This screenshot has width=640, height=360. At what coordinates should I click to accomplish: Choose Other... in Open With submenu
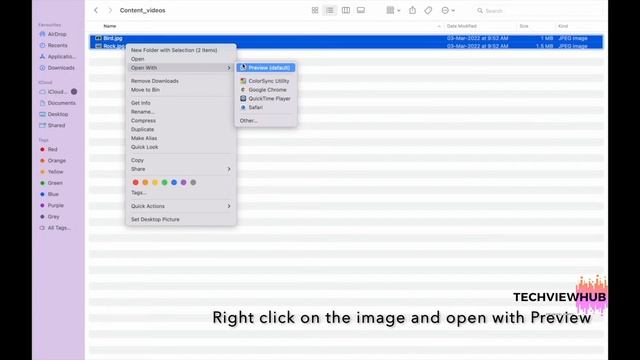click(266, 120)
